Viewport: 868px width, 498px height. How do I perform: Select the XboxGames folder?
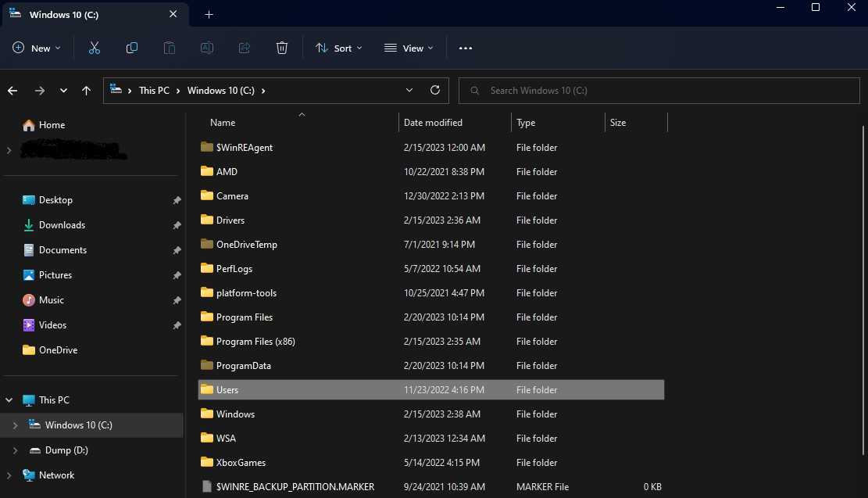point(430,463)
